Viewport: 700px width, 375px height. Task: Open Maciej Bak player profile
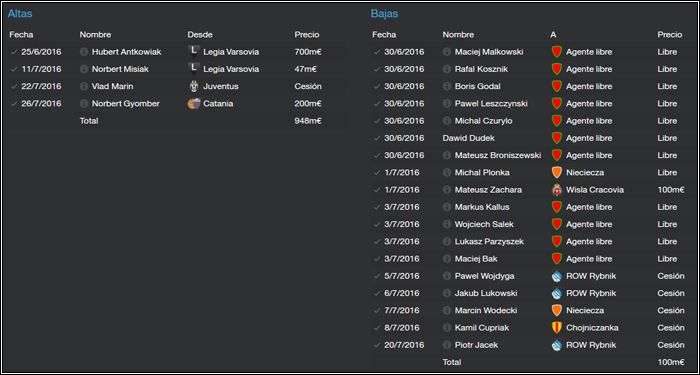click(476, 259)
